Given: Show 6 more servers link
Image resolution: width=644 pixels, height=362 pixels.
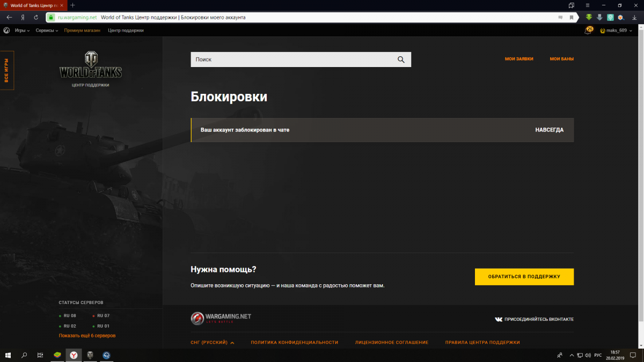Looking at the screenshot, I should [87, 336].
